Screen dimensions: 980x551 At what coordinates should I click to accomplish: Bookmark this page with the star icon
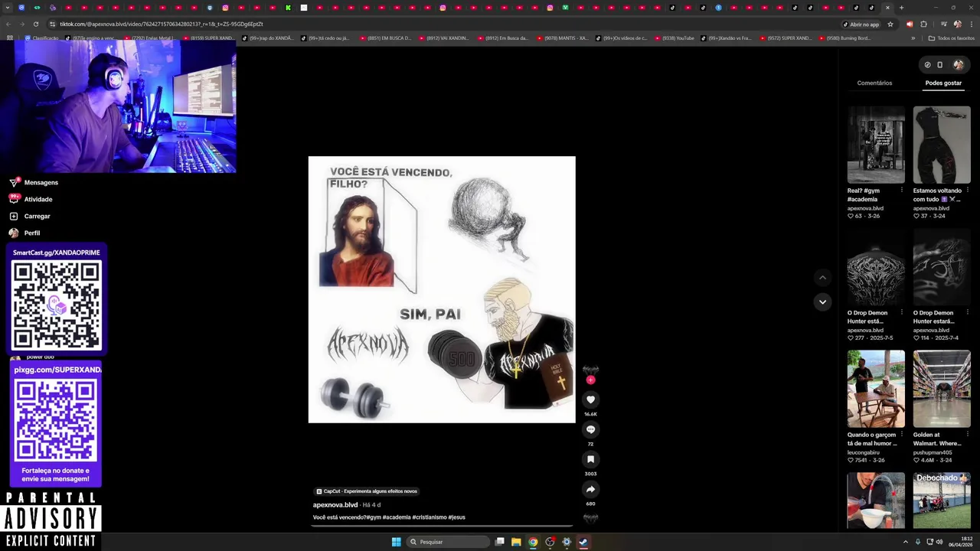890,24
